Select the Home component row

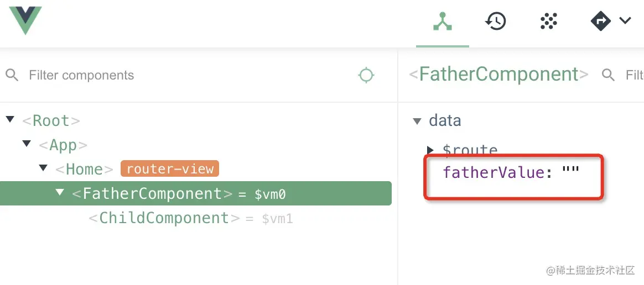[84, 169]
